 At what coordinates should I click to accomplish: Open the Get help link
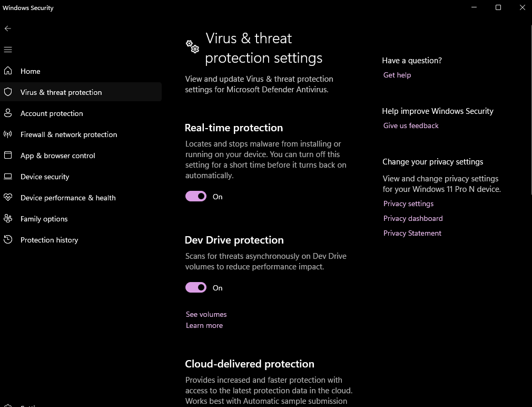(397, 75)
